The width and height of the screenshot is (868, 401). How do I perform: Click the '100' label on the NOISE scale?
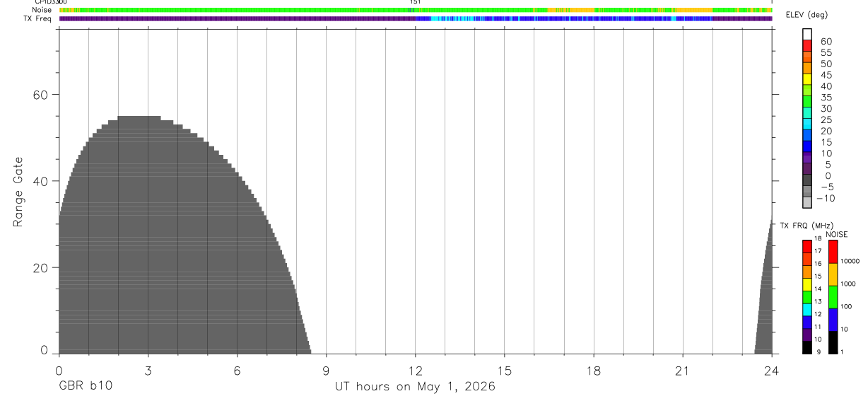tap(846, 307)
